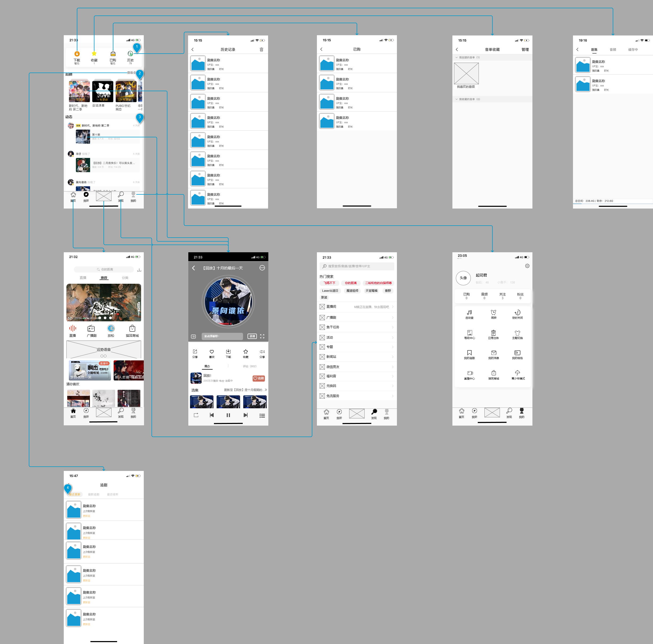Open 主题切换 t-shirt theme icon
Image resolution: width=653 pixels, height=644 pixels.
point(517,333)
